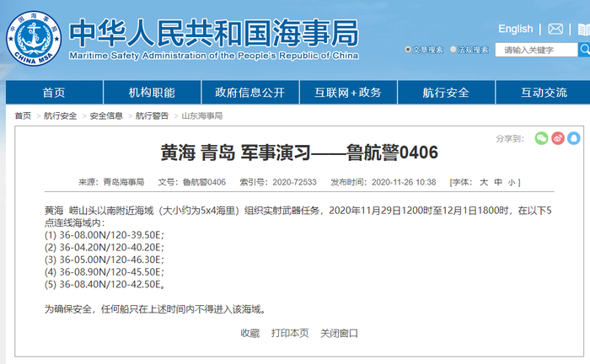Open the 政府信息公开 navigation menu
This screenshot has height=364, width=590.
point(250,92)
